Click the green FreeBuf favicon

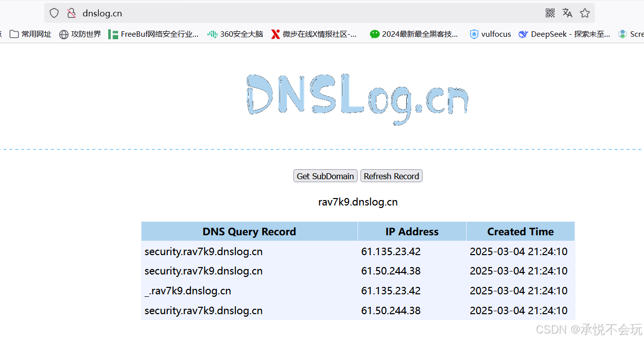click(113, 34)
